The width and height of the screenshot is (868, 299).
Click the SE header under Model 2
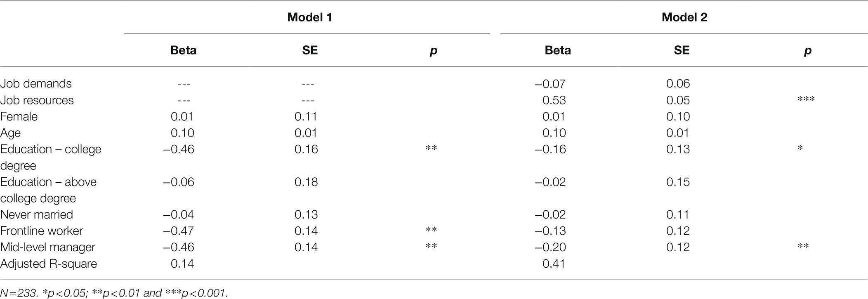point(682,50)
